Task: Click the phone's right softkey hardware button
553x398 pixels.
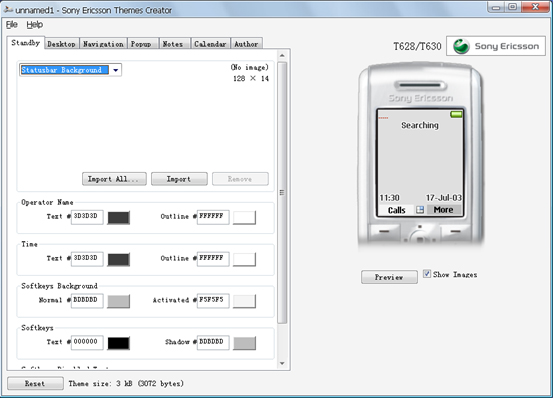Action: [456, 232]
